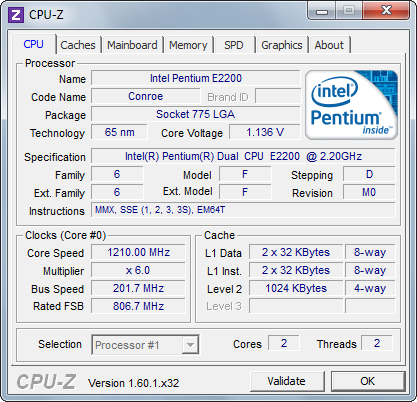This screenshot has width=417, height=402.
Task: Minimize the CPU-Z window
Action: [x=322, y=11]
